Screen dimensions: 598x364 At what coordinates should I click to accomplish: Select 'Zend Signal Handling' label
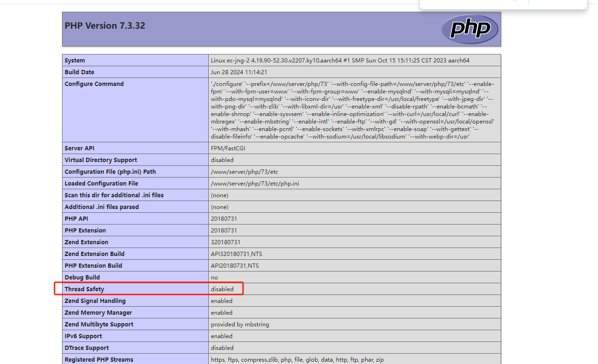click(x=95, y=301)
